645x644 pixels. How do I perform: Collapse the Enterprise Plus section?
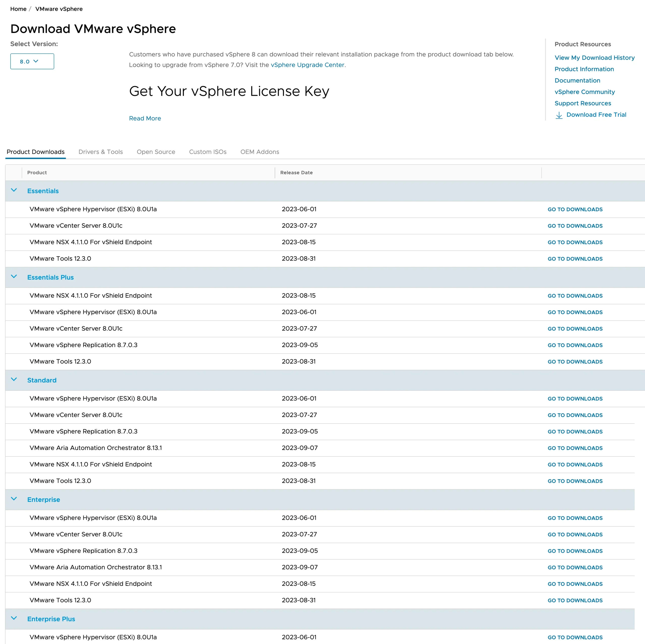click(x=14, y=618)
